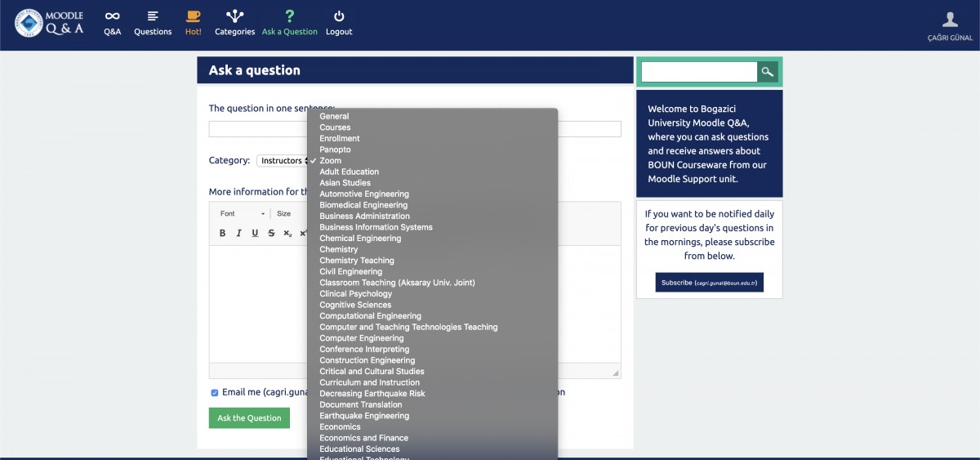
Task: Toggle bold formatting in the editor
Action: [x=222, y=233]
